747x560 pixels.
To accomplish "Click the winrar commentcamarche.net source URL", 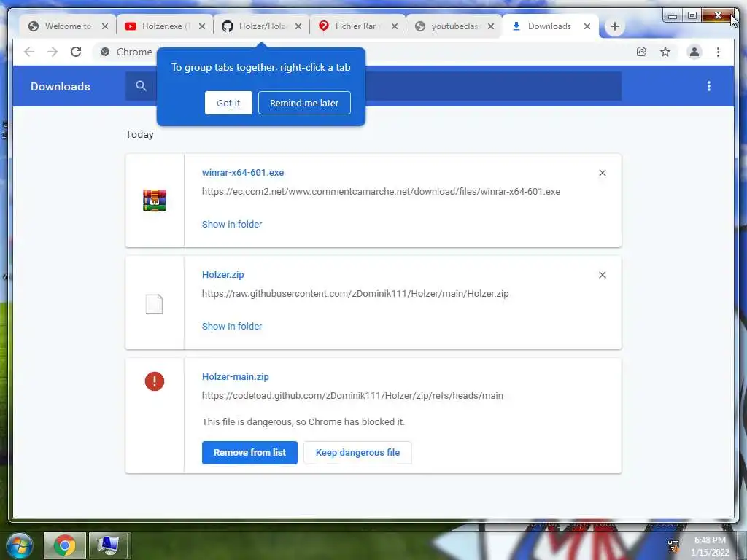I will click(381, 192).
